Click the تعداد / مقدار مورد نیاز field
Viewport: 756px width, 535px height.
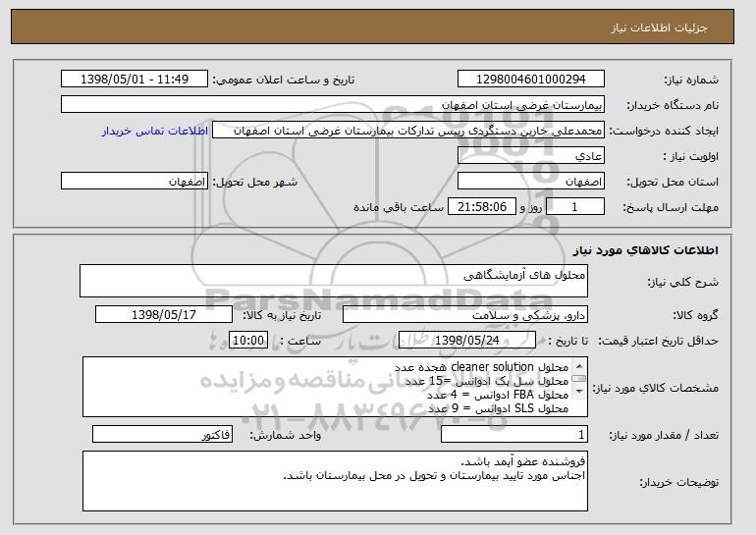click(514, 434)
